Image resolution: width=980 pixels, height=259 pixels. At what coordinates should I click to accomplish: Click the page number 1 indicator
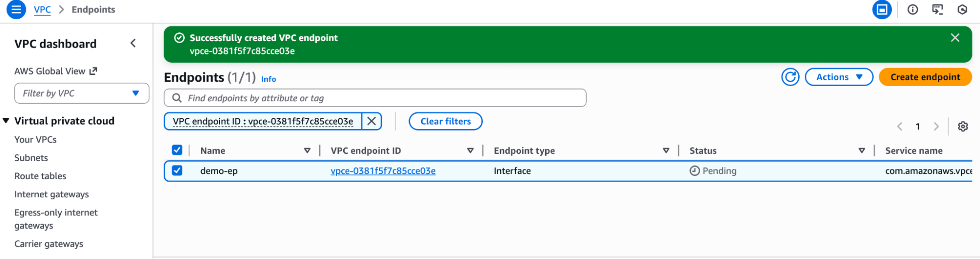tap(918, 126)
